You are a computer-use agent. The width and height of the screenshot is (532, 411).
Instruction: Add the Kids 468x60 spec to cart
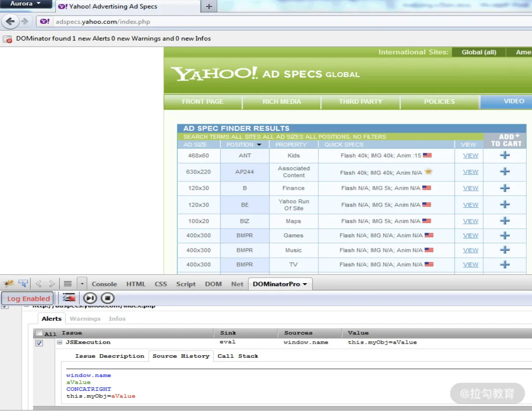(x=505, y=155)
